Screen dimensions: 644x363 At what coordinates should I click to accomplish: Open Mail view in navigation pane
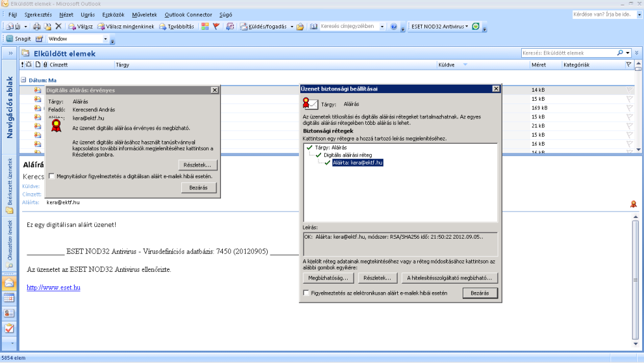(9, 283)
